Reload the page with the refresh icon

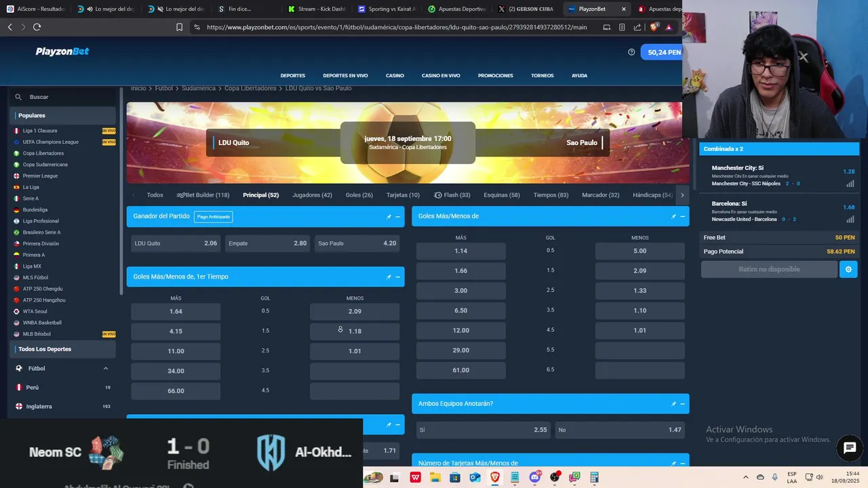37,27
